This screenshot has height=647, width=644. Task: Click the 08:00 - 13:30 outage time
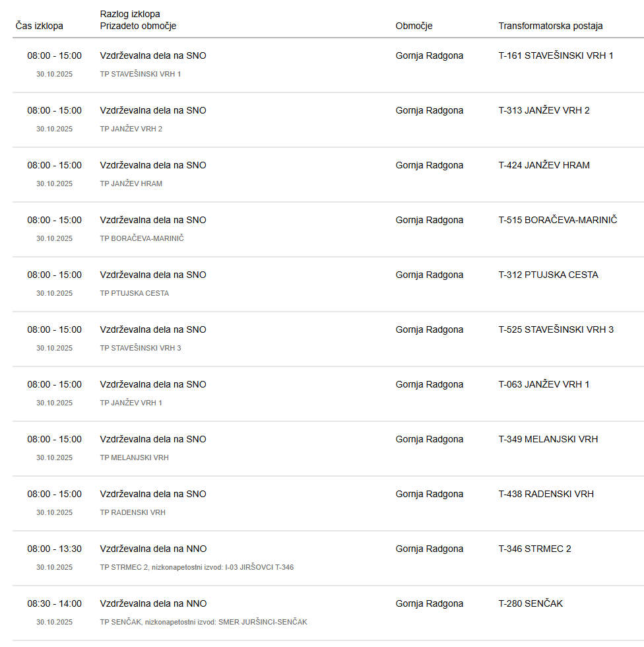pos(54,549)
